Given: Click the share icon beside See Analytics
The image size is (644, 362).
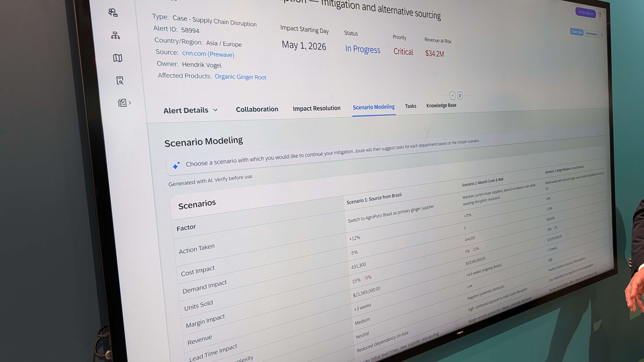Looking at the screenshot, I should [602, 35].
